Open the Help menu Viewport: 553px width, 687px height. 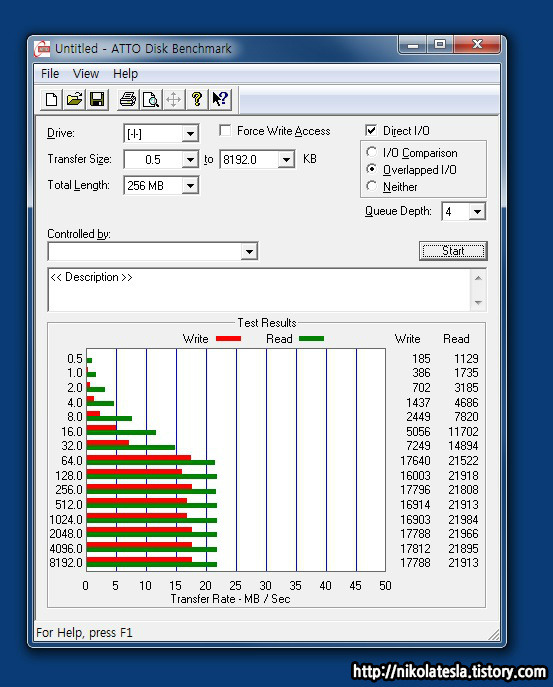(125, 74)
